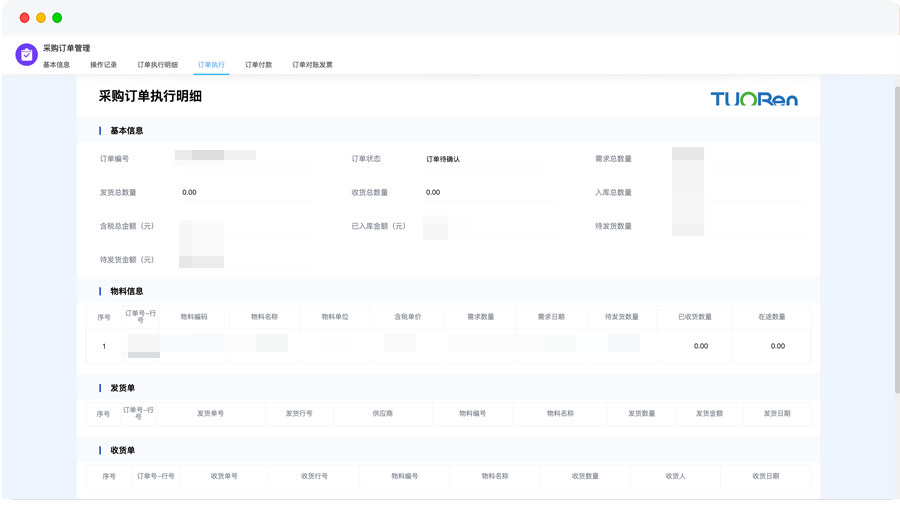Click the 待发货金额（元） label

[127, 260]
